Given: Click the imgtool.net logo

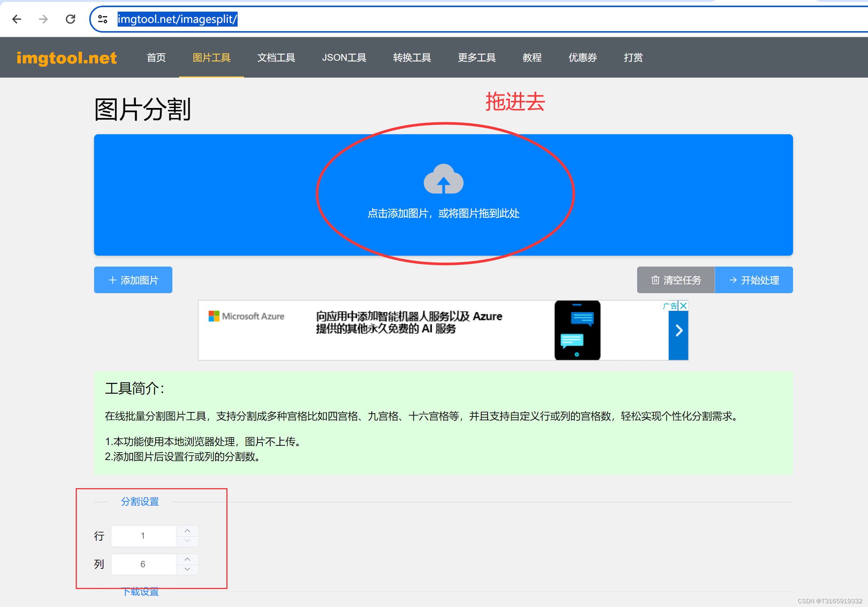Looking at the screenshot, I should coord(67,58).
